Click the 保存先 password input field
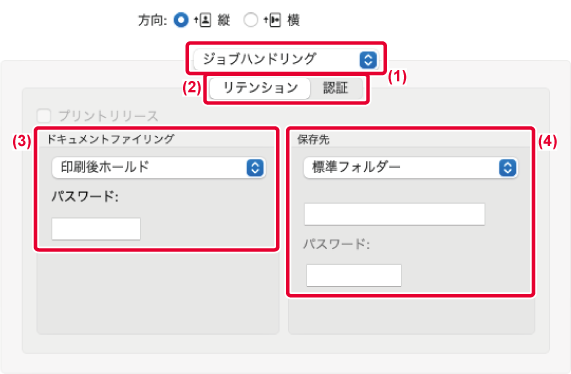The height and width of the screenshot is (374, 571). coord(354,275)
